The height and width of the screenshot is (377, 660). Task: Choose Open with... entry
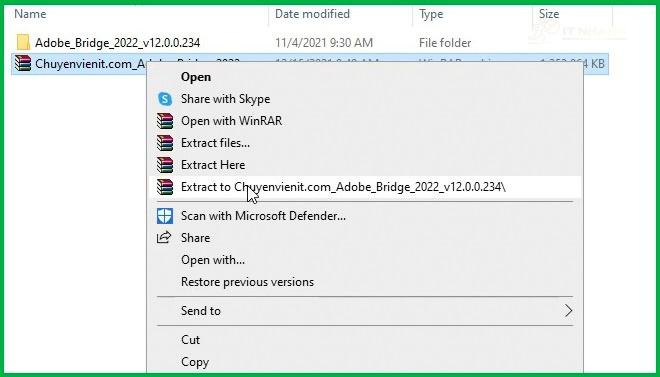(213, 260)
